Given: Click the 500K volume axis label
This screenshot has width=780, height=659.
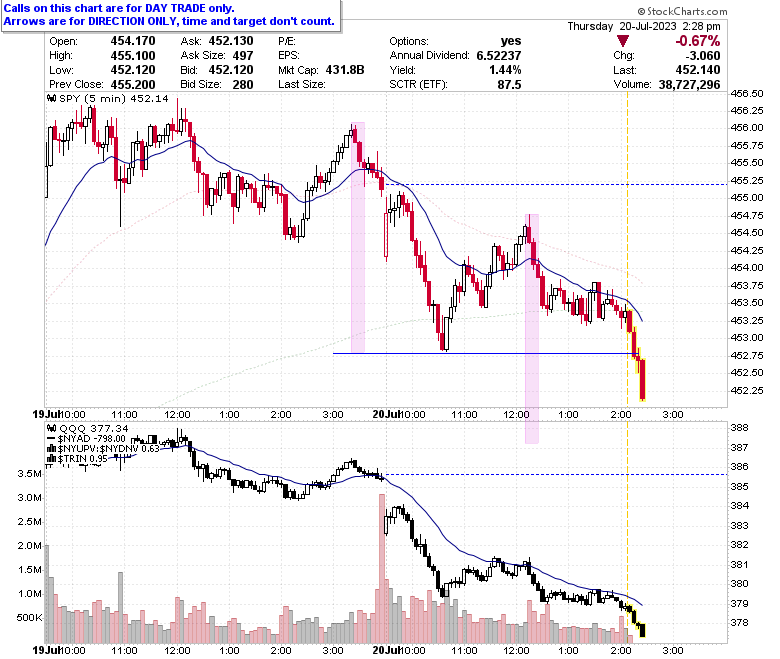Looking at the screenshot, I should pyautogui.click(x=29, y=618).
